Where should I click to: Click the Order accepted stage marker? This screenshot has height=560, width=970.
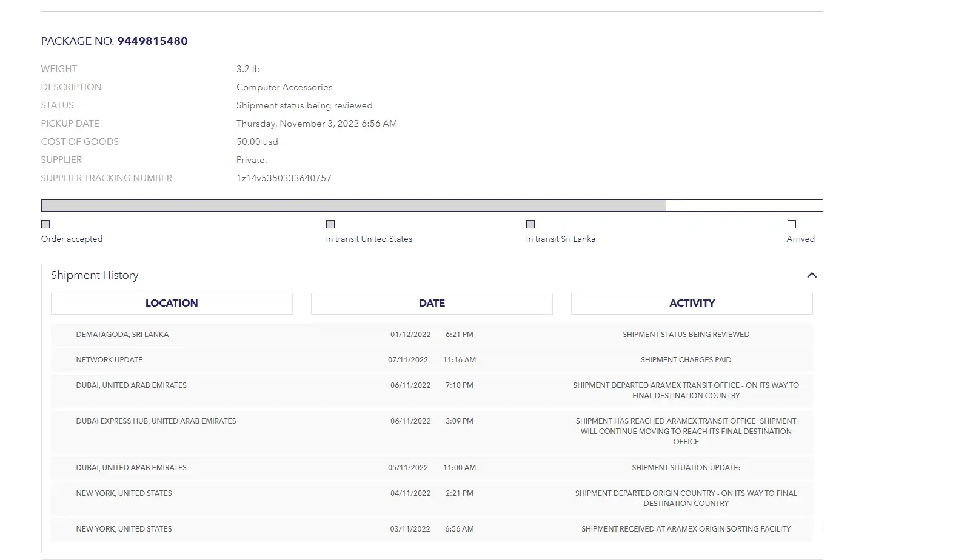[45, 224]
